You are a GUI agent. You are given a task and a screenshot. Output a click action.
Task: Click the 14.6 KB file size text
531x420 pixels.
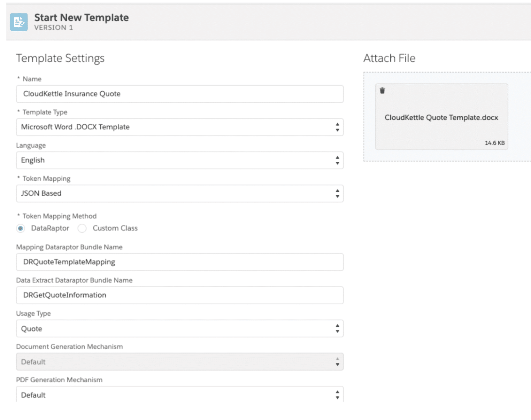click(x=495, y=143)
